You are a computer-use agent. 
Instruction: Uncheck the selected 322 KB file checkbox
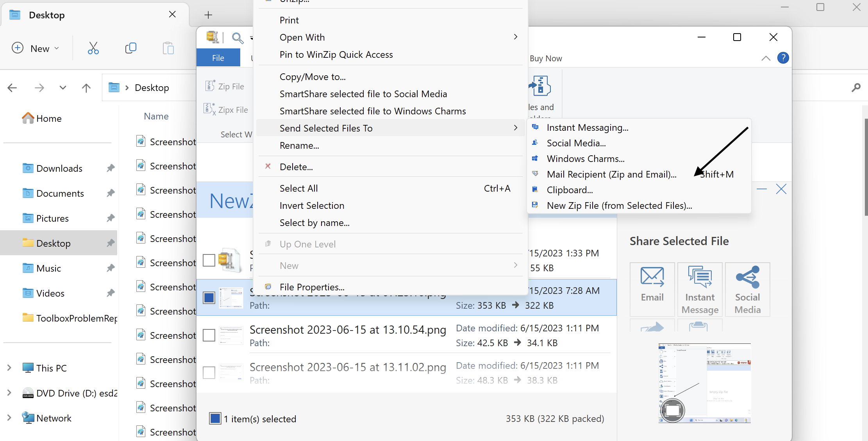pos(209,298)
